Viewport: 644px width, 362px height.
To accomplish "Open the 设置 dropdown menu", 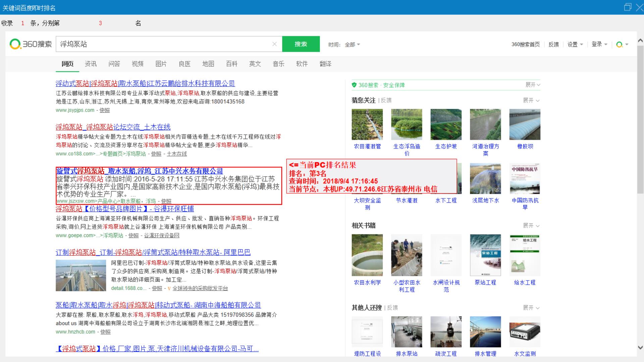I will [575, 44].
